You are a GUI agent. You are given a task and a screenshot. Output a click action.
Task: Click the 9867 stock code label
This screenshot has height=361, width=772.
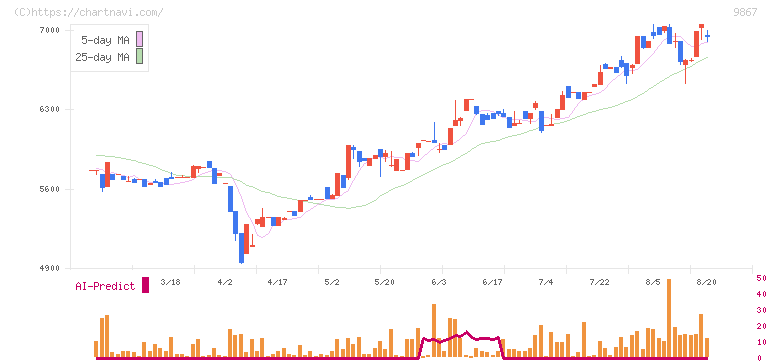pyautogui.click(x=745, y=12)
